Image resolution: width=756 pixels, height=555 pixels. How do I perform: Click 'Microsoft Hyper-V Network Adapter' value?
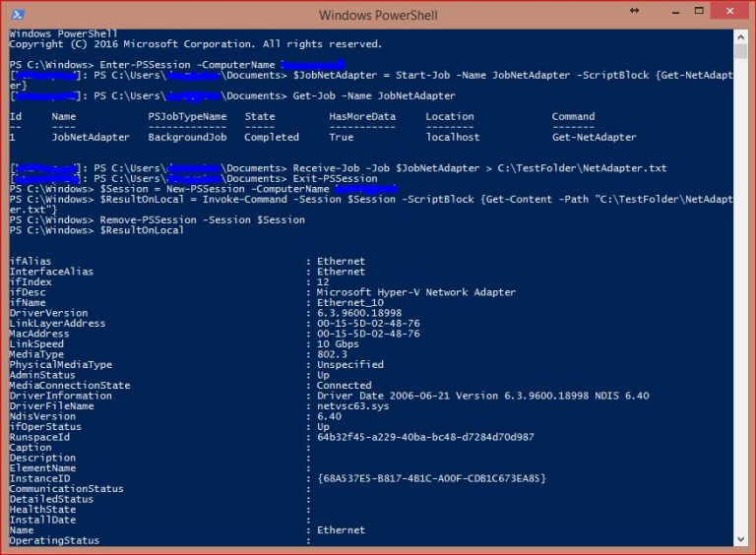pyautogui.click(x=416, y=292)
